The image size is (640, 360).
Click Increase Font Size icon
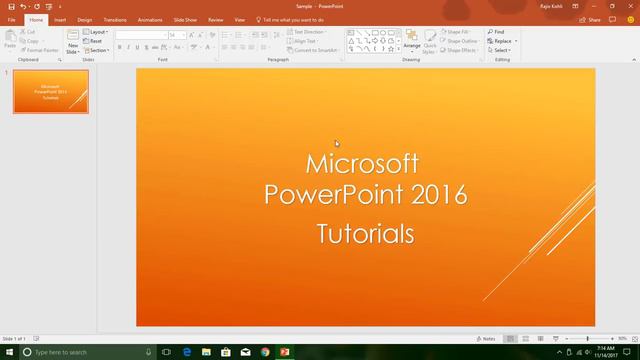(191, 36)
